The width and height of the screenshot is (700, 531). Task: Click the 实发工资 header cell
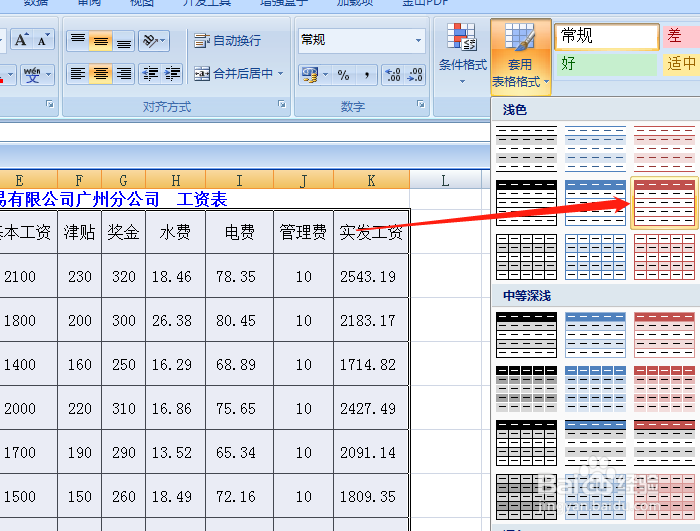[x=371, y=232]
